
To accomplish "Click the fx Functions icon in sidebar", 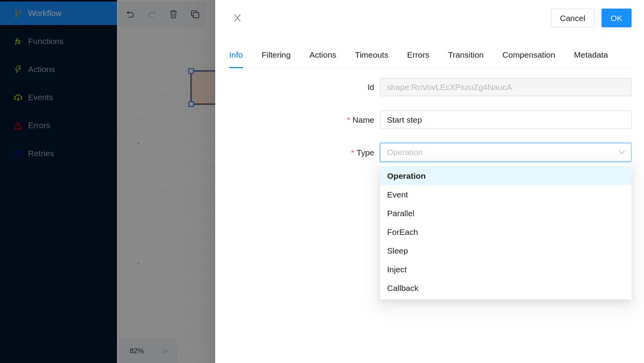I will [x=18, y=41].
